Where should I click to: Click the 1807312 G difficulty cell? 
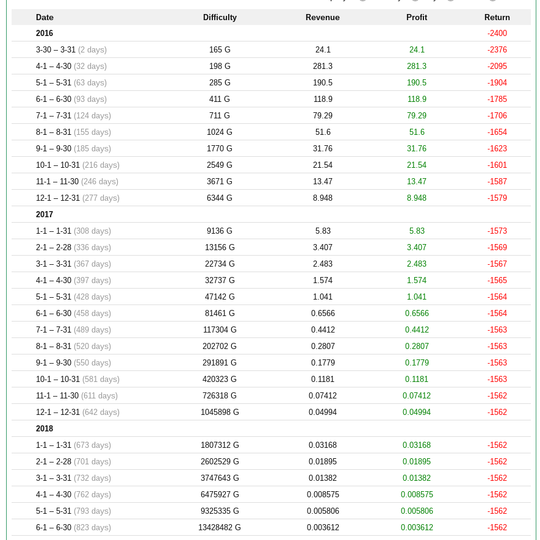pos(220,445)
